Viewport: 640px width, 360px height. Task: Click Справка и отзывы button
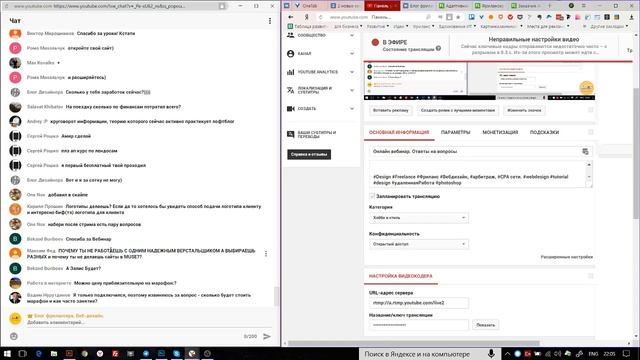click(x=309, y=154)
